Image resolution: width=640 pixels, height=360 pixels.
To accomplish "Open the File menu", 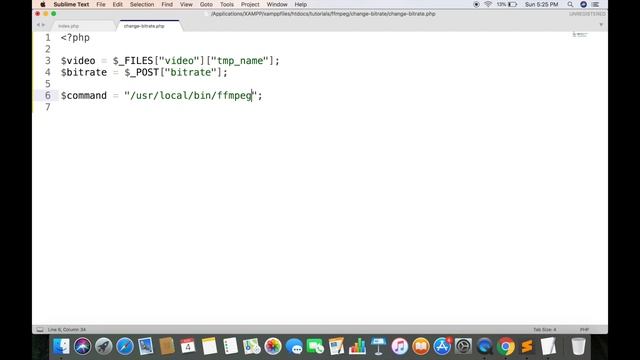I will click(x=101, y=4).
